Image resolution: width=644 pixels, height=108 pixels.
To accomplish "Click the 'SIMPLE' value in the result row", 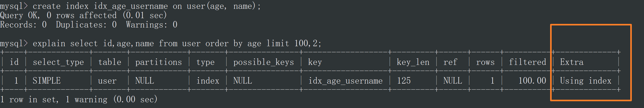I will [47, 81].
